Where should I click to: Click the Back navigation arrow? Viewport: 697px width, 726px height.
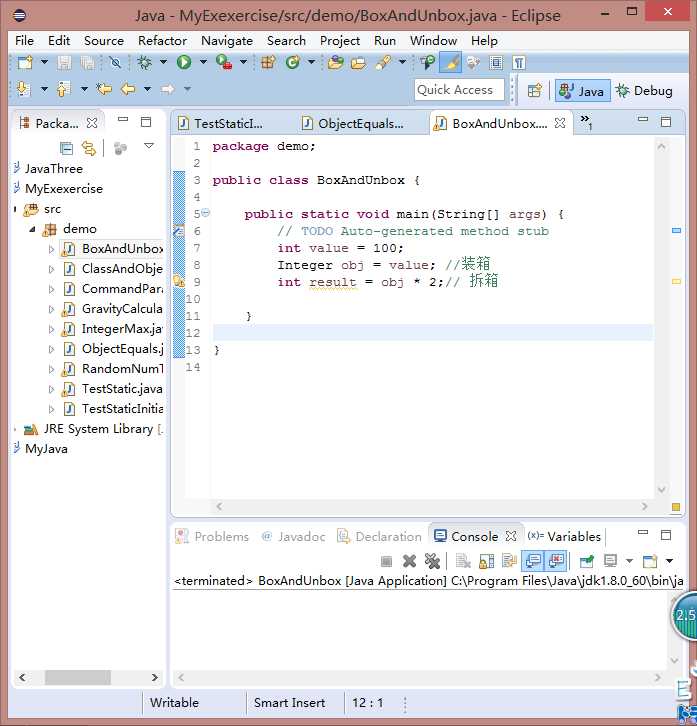point(128,88)
